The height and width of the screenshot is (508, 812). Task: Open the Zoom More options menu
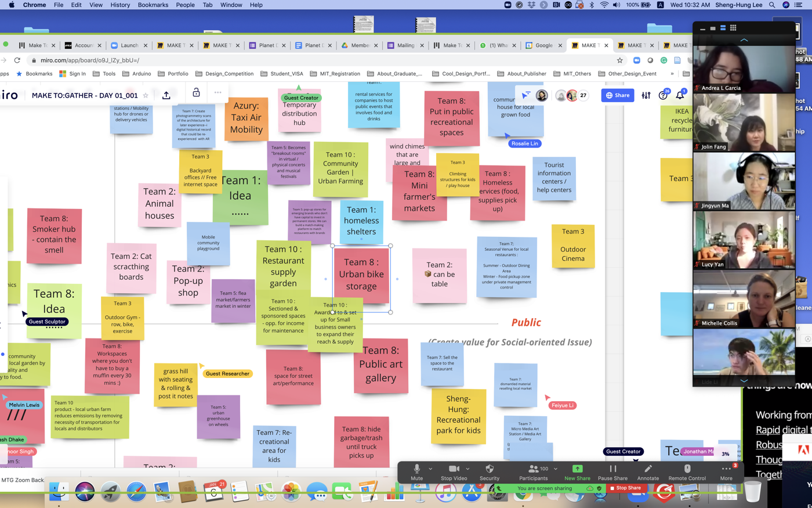pyautogui.click(x=726, y=472)
